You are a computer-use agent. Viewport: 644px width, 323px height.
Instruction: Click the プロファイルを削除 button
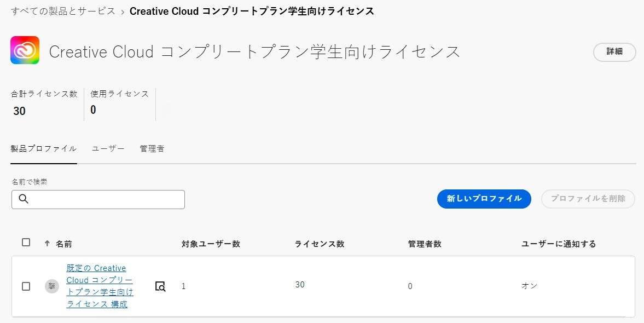pyautogui.click(x=588, y=199)
